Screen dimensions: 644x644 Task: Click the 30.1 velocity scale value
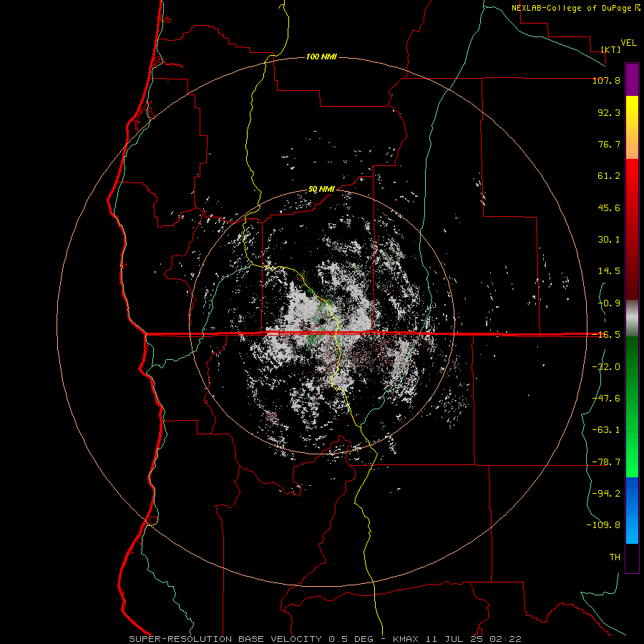[609, 240]
